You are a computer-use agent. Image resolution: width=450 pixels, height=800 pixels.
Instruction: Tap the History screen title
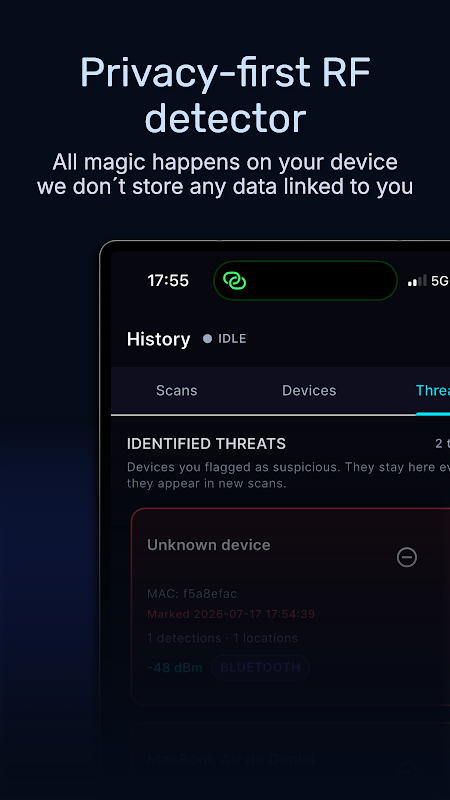tap(158, 339)
